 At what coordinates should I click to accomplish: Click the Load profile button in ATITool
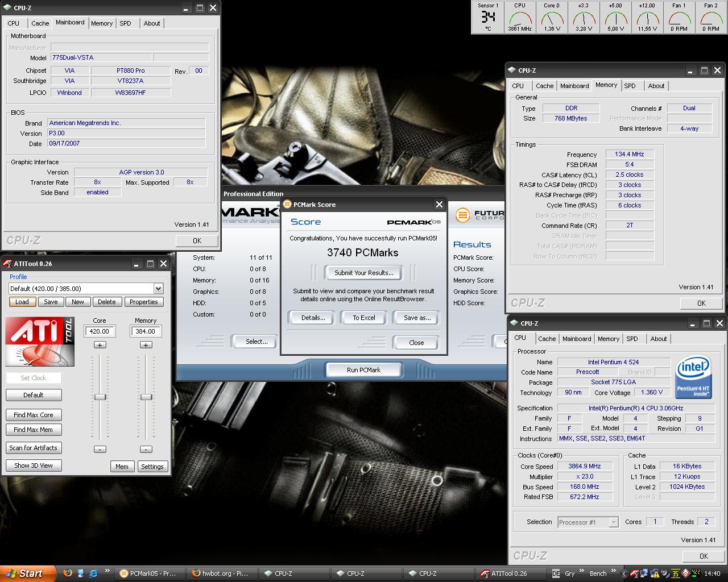[22, 302]
